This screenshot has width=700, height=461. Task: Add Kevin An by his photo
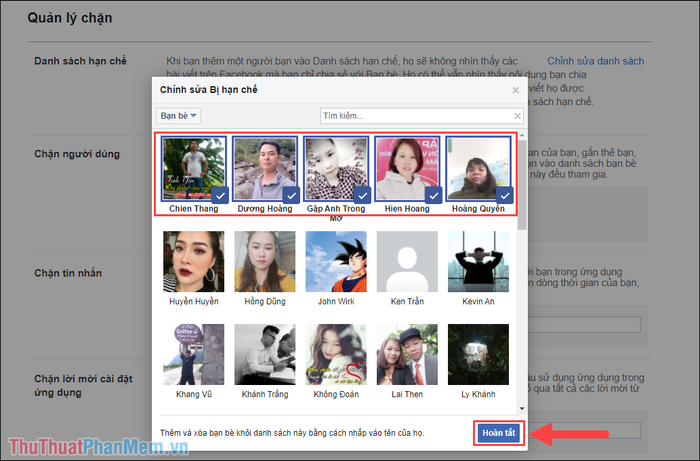pos(478,262)
